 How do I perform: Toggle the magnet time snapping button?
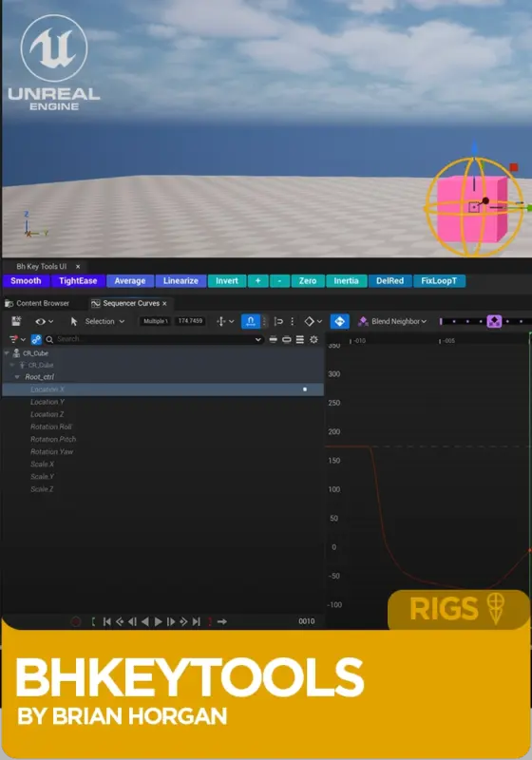coord(251,321)
